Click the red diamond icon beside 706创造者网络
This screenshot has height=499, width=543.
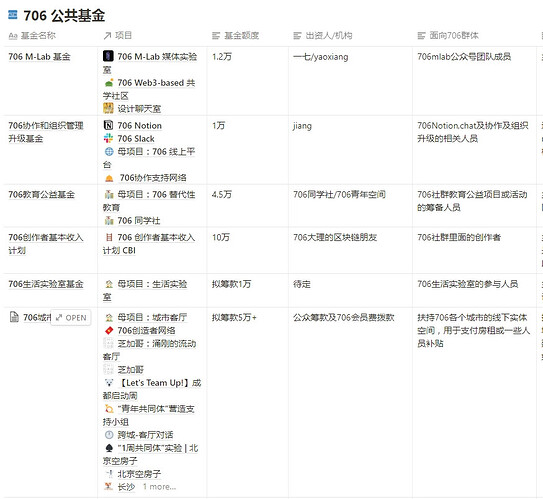[x=109, y=330]
